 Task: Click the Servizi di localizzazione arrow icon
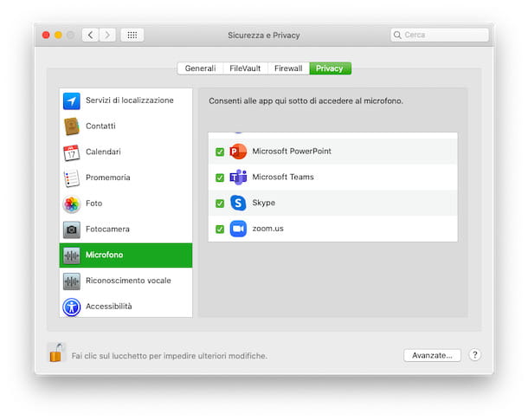[x=71, y=100]
